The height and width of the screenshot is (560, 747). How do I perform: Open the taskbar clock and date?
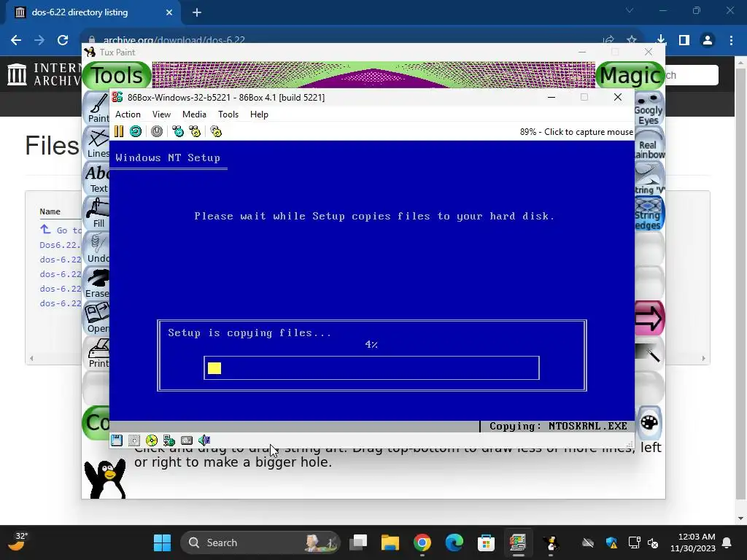693,542
